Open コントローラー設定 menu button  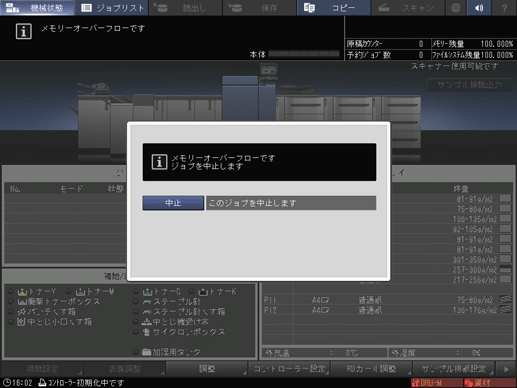click(x=289, y=369)
